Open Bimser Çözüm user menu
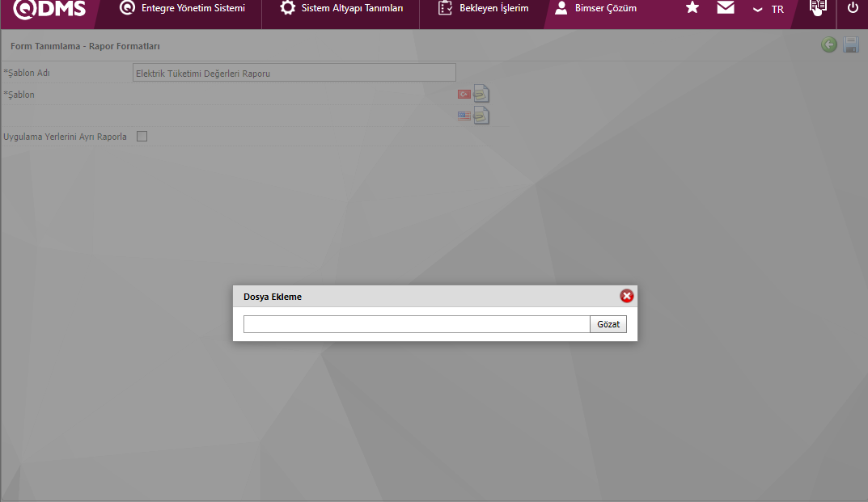Image resolution: width=868 pixels, height=502 pixels. (x=595, y=8)
